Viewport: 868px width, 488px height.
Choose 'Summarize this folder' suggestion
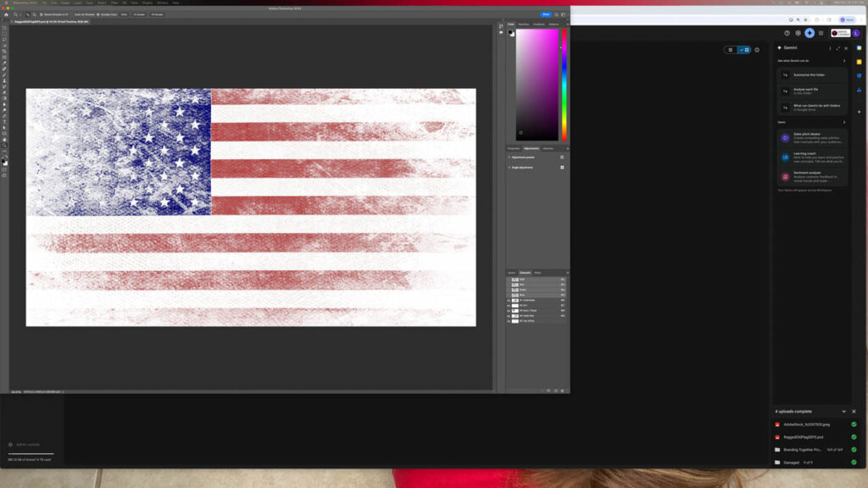811,75
